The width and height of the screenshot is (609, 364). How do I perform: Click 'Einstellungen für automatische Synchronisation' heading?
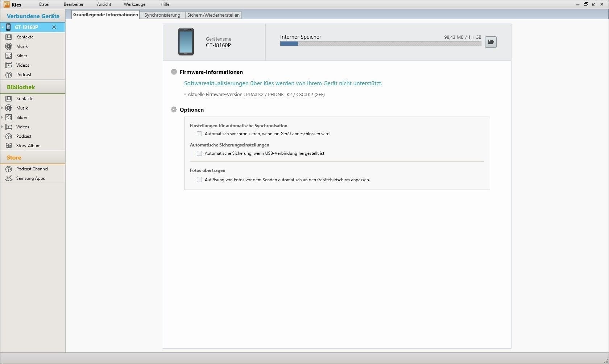(x=239, y=126)
